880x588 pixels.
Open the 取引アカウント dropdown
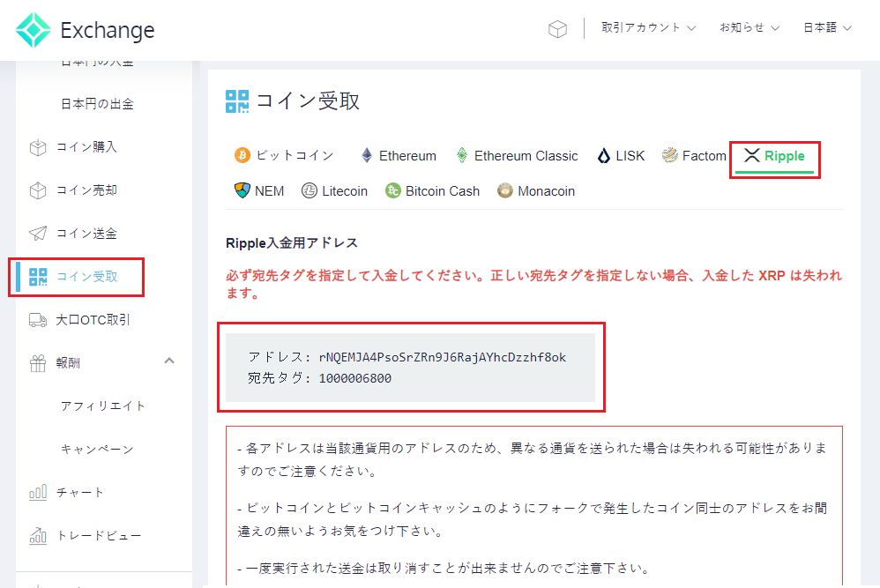click(x=648, y=28)
